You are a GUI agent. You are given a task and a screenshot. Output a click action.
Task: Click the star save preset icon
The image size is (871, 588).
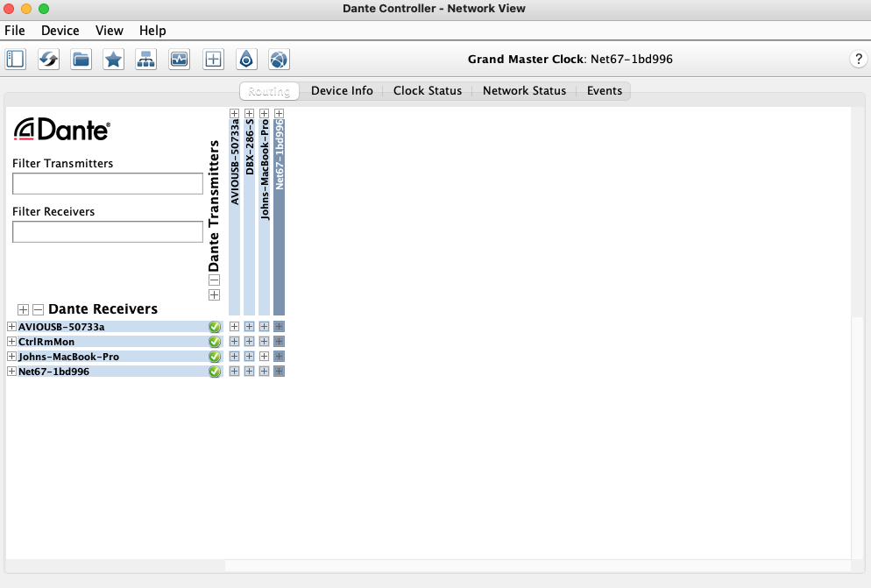[113, 59]
